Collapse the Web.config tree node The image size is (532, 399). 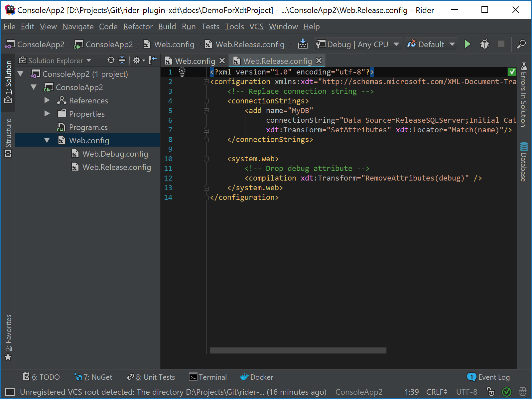[x=47, y=140]
